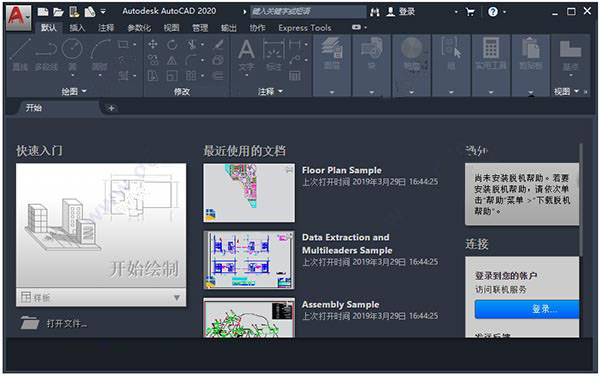Click the Start Drawing (开始绘制) tile
600x376 pixels.
click(x=101, y=226)
